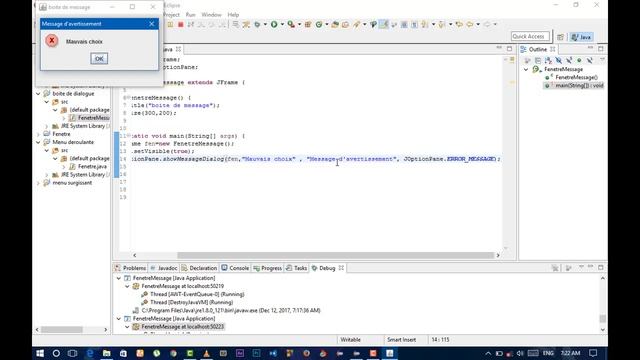Click the Forward navigation arrow icon

487,24
